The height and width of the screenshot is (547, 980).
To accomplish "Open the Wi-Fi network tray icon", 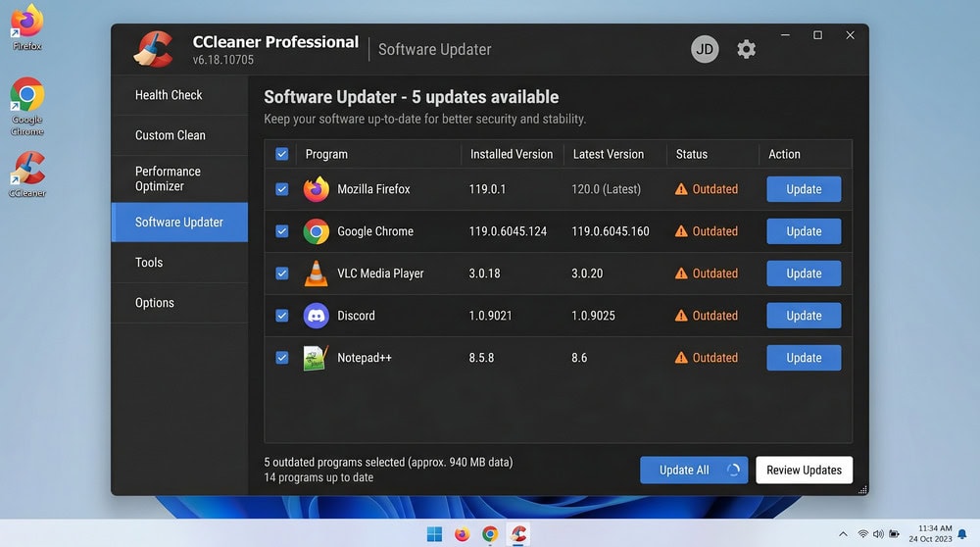I will click(x=862, y=534).
